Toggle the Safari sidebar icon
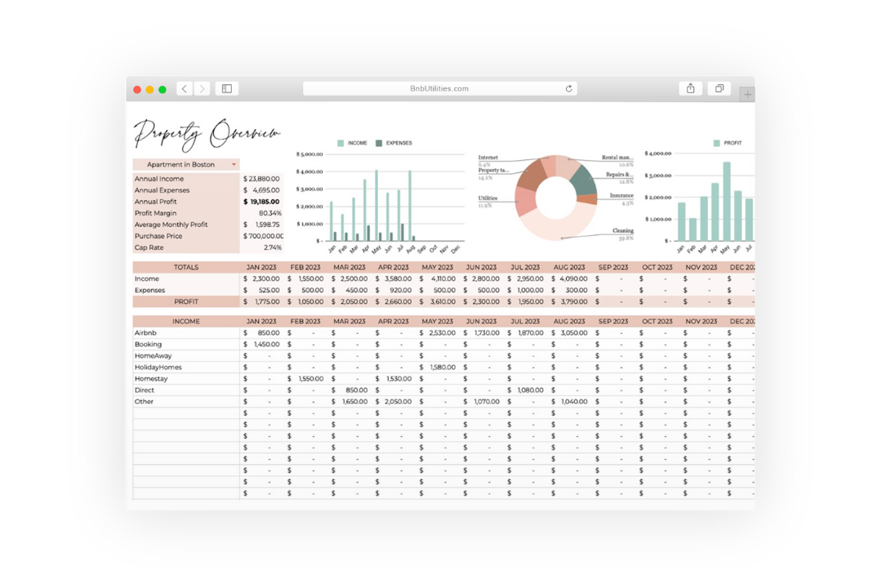This screenshot has width=882, height=588. click(227, 88)
